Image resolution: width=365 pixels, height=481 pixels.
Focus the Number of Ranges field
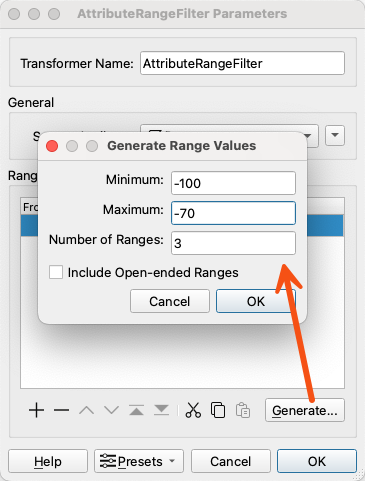233,243
